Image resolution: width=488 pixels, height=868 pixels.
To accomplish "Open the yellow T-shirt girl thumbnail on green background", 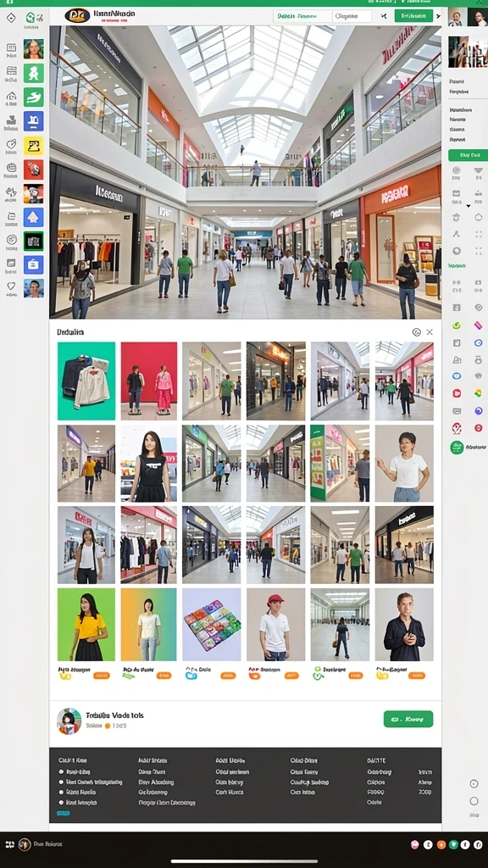I will click(x=86, y=625).
